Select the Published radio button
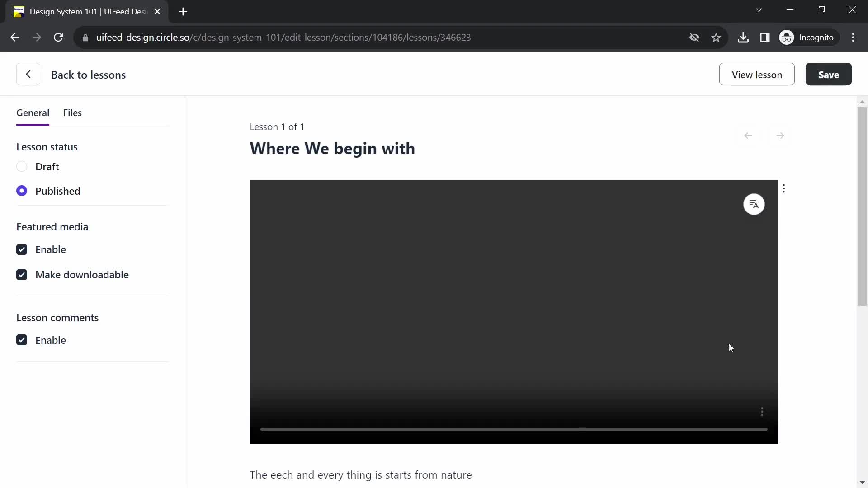 pyautogui.click(x=21, y=191)
